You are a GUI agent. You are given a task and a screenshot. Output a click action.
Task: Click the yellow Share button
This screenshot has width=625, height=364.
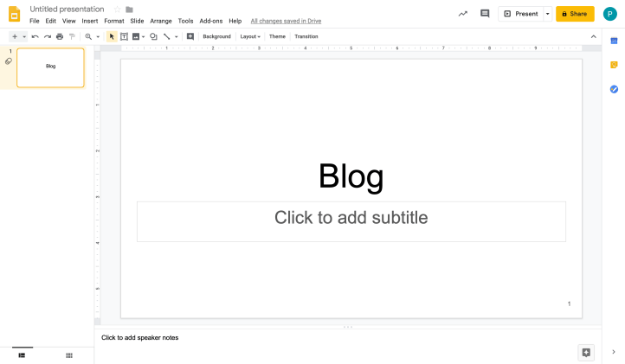575,14
